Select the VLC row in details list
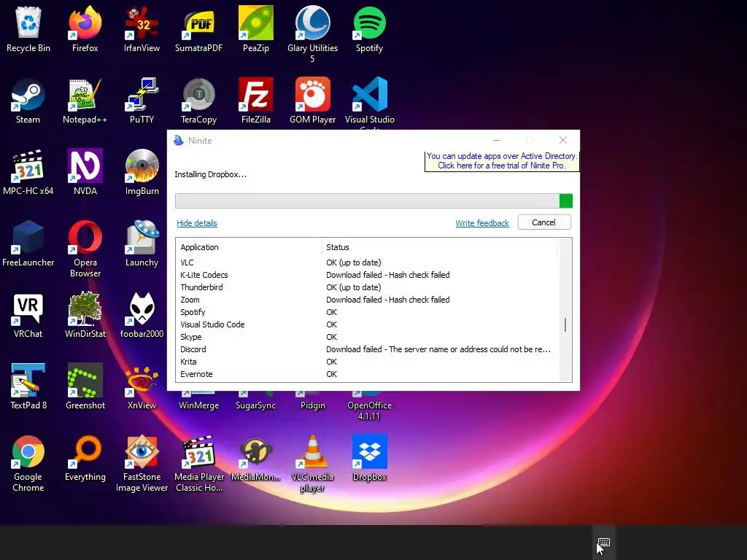 pyautogui.click(x=367, y=262)
